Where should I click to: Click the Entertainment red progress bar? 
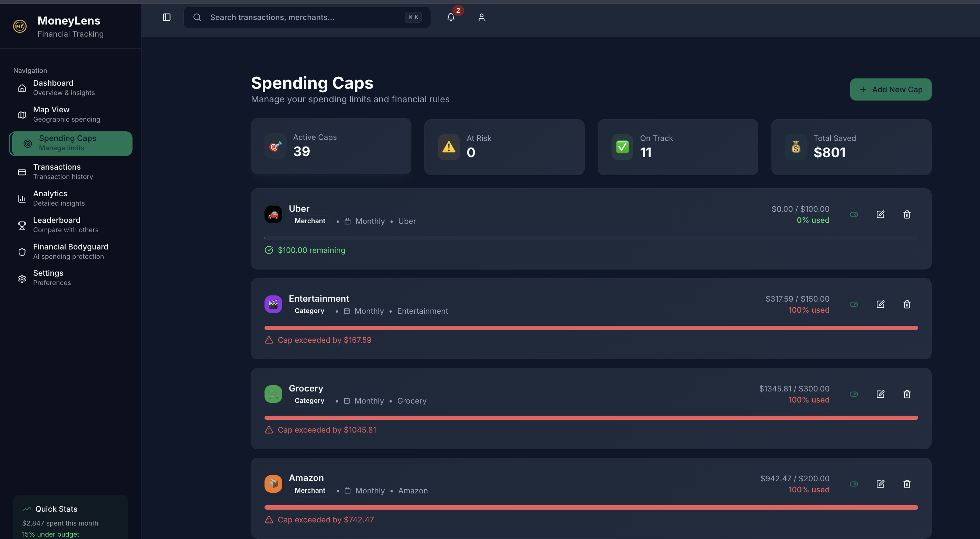(591, 328)
